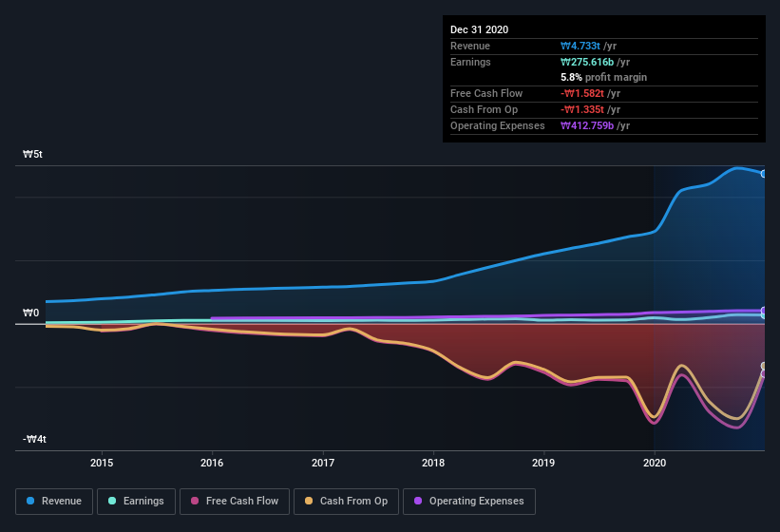
Task: Select the 2015 tick on the x-axis
Action: 102,463
